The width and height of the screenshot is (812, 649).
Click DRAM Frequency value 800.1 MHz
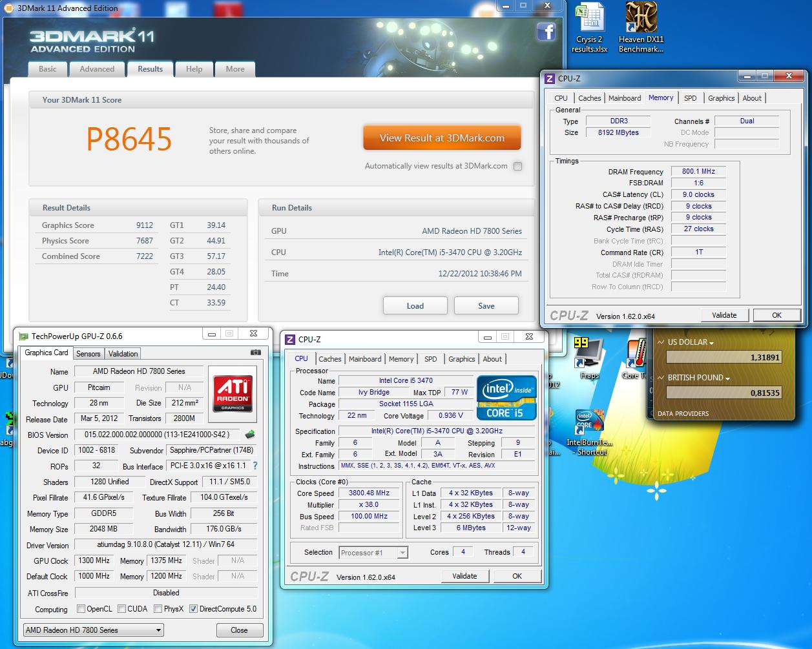pos(698,171)
